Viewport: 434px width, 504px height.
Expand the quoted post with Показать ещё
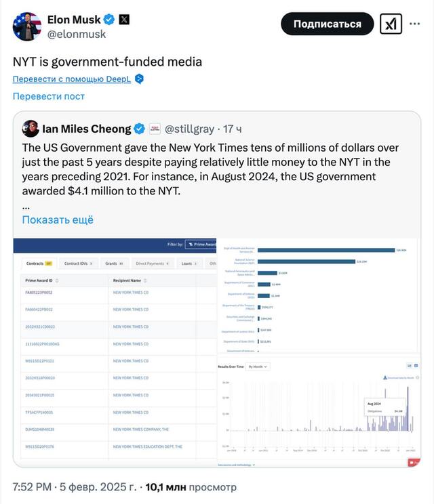58,219
